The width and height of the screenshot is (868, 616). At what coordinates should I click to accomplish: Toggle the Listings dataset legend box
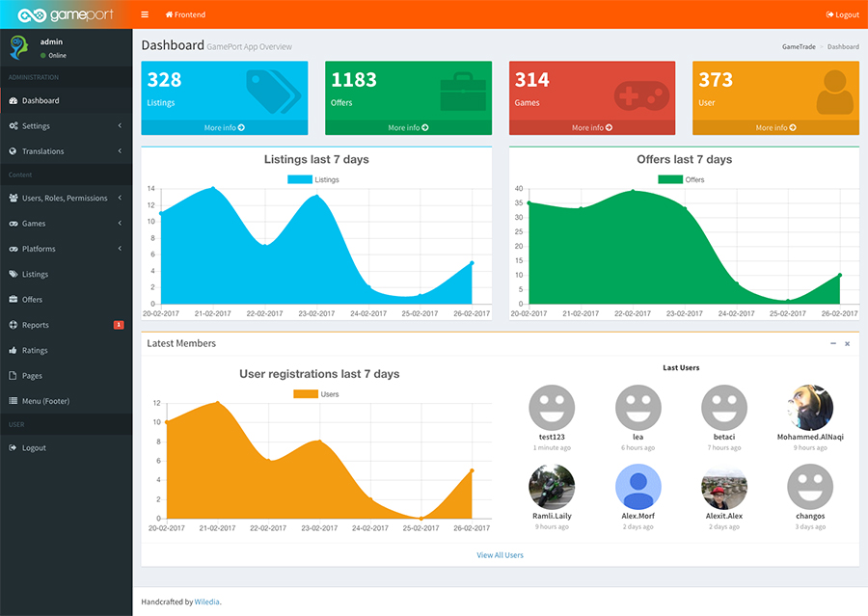click(x=300, y=179)
